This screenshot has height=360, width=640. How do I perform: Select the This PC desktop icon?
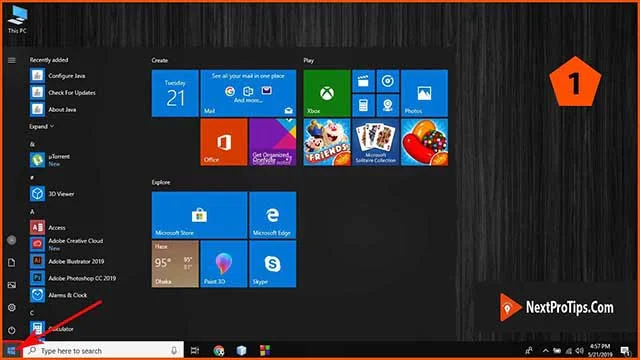[x=17, y=20]
